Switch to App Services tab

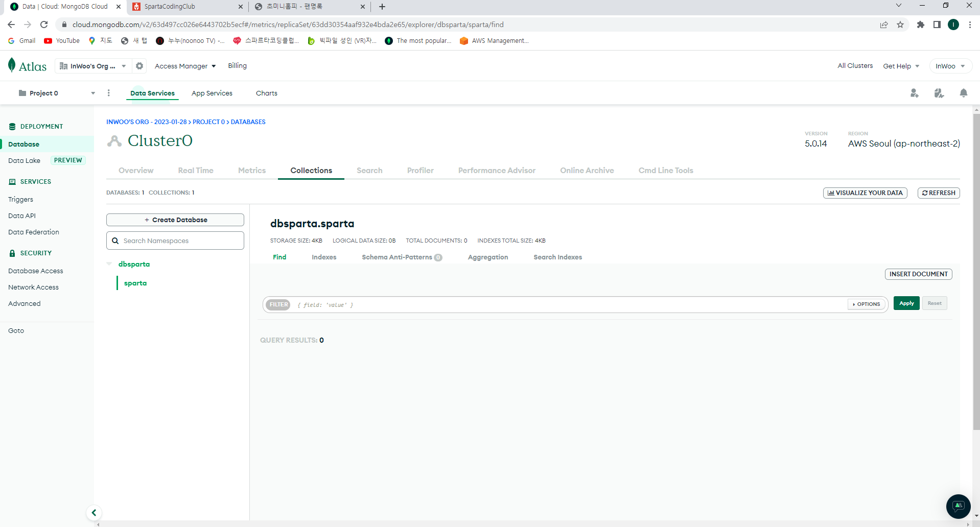click(212, 93)
